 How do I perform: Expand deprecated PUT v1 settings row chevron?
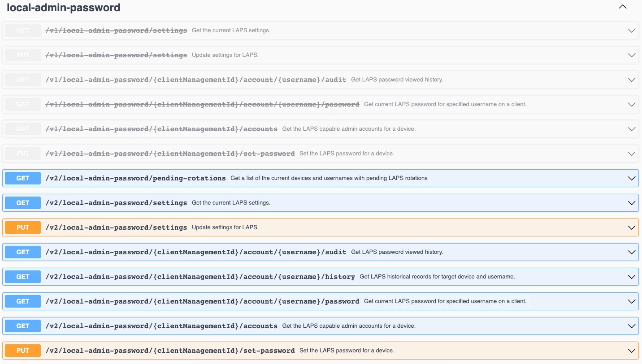(632, 55)
